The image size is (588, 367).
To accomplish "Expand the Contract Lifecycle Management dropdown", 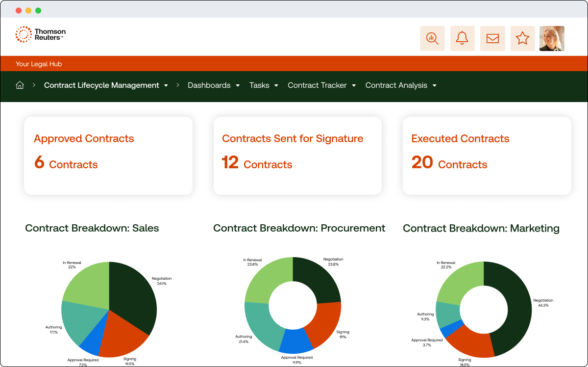I will tap(166, 85).
